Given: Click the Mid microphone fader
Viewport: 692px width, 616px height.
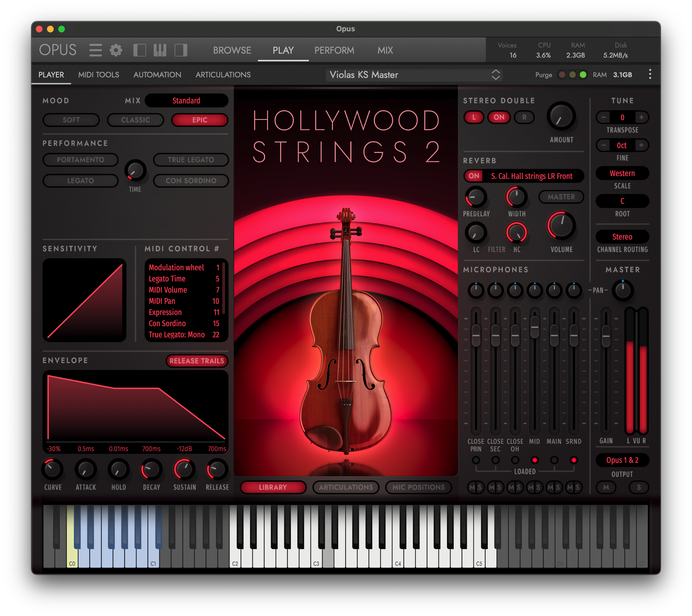Looking at the screenshot, I should pyautogui.click(x=535, y=327).
